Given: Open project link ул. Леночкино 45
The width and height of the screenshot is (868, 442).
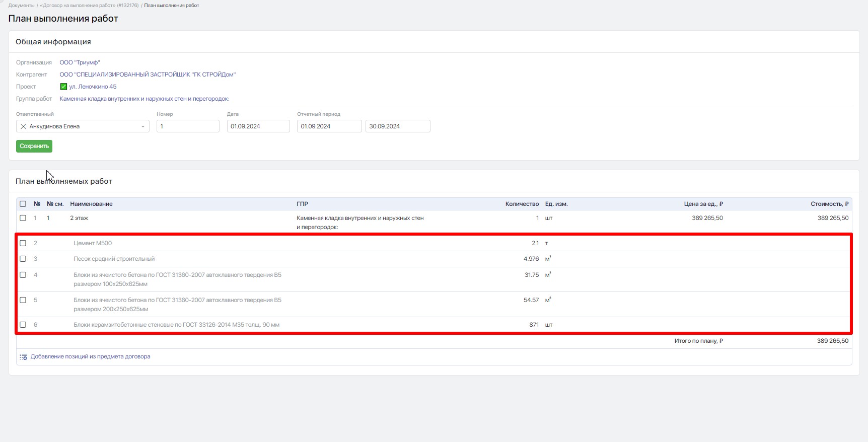Looking at the screenshot, I should point(93,87).
